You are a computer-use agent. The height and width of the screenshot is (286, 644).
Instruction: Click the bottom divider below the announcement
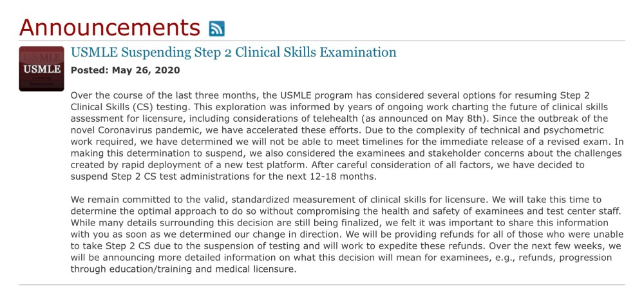(322, 284)
